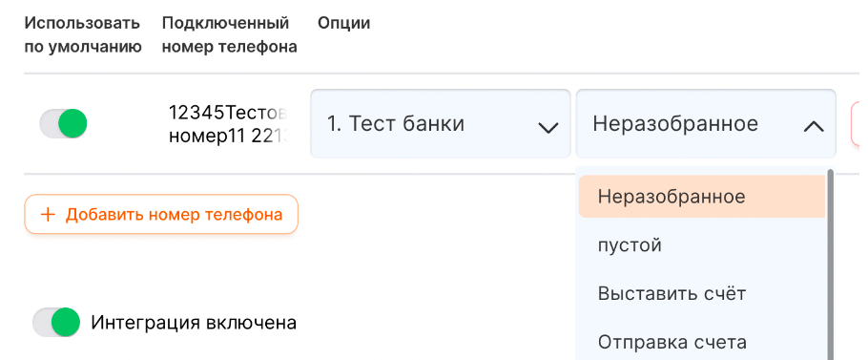Click the "Подключенный номер телефона" column header
Image resolution: width=868 pixels, height=360 pixels.
coord(230,35)
